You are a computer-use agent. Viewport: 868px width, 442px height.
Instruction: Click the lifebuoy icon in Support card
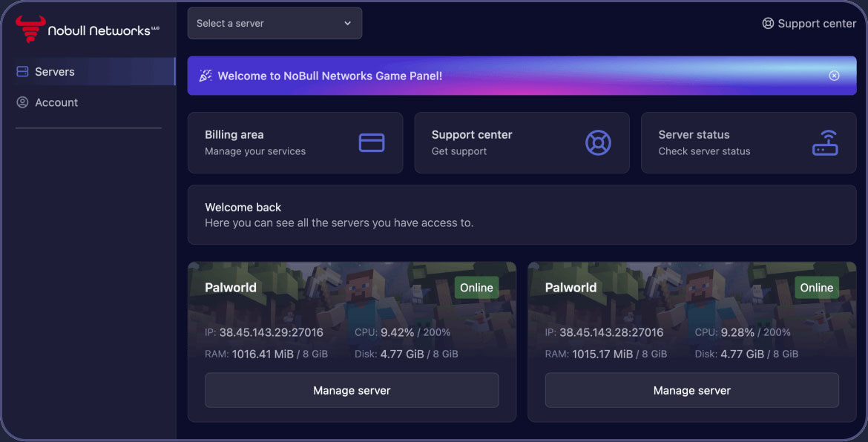coord(598,142)
